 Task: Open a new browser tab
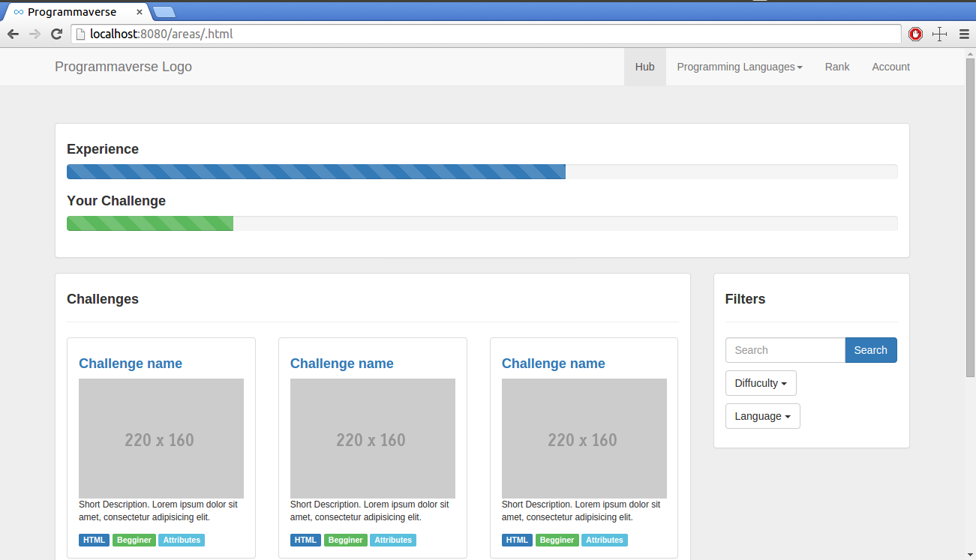point(164,11)
